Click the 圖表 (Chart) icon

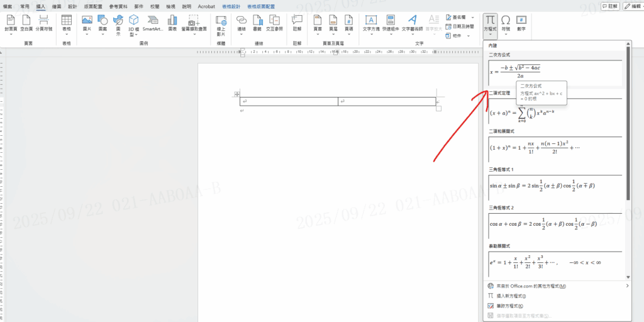[172, 24]
